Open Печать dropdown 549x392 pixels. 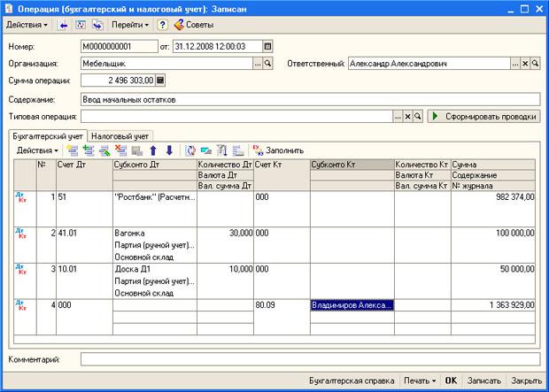pyautogui.click(x=420, y=380)
